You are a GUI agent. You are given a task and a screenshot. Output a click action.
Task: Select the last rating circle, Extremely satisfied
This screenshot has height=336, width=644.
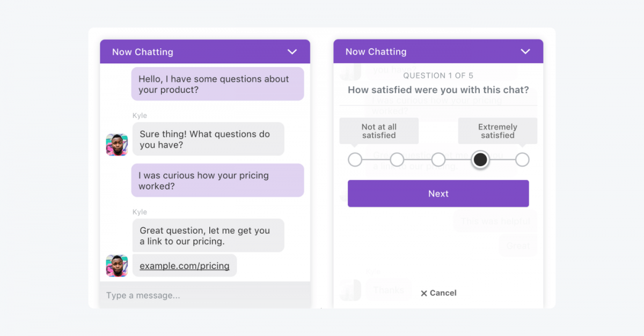[522, 160]
